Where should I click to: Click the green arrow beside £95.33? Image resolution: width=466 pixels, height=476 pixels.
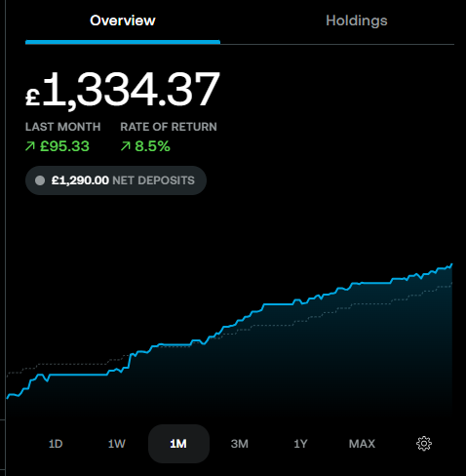(30, 146)
